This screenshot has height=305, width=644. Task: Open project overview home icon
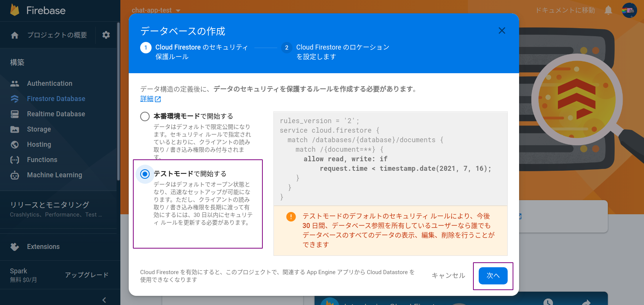click(15, 35)
